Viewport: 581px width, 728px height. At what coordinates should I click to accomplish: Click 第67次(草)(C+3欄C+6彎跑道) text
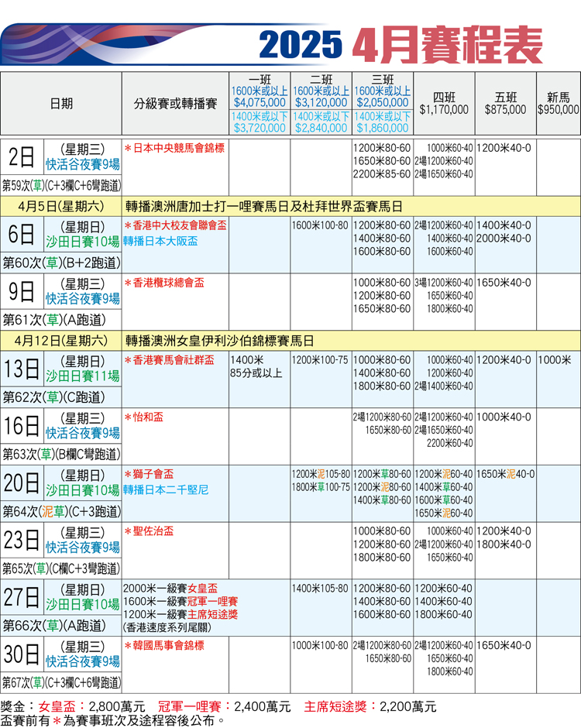(x=61, y=682)
